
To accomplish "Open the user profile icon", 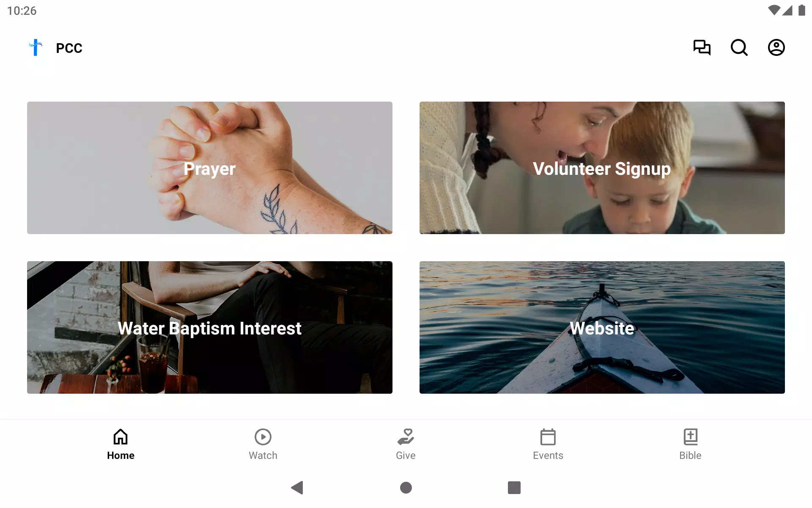I will pos(776,47).
